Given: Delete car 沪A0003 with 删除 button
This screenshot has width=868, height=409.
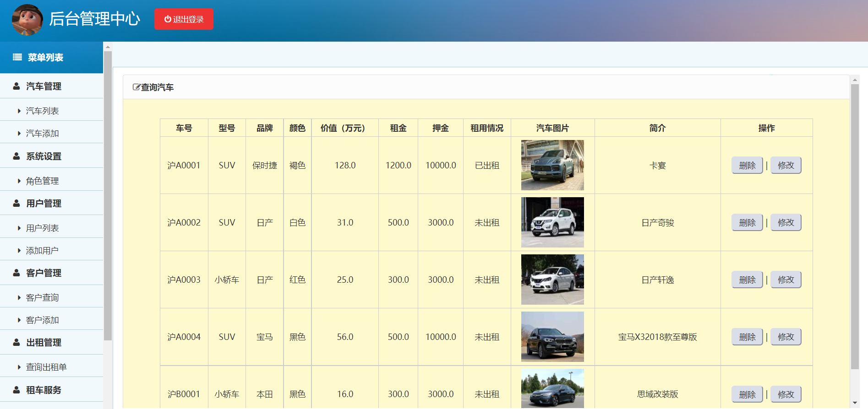Looking at the screenshot, I should (x=747, y=280).
